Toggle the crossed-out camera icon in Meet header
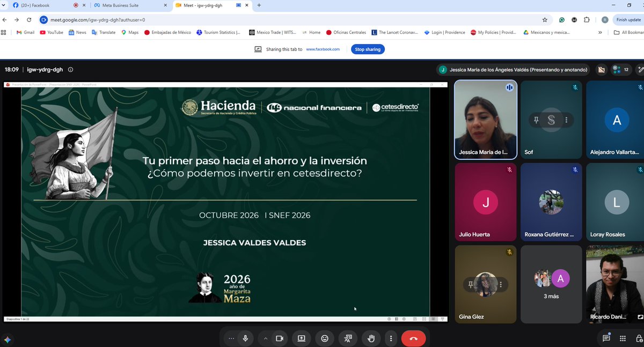Image resolution: width=644 pixels, height=347 pixels. coord(602,69)
